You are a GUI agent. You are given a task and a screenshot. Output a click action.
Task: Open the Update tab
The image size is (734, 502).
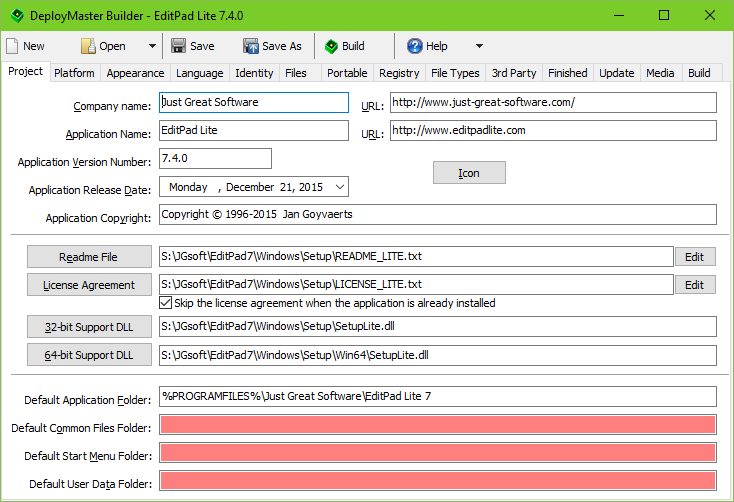[x=617, y=73]
